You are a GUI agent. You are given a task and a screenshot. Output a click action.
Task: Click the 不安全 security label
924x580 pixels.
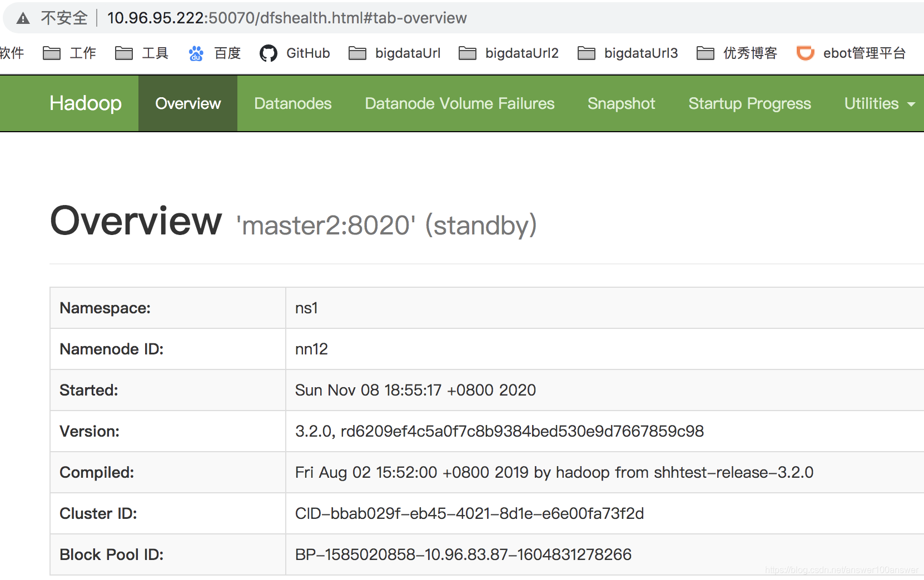(x=64, y=18)
